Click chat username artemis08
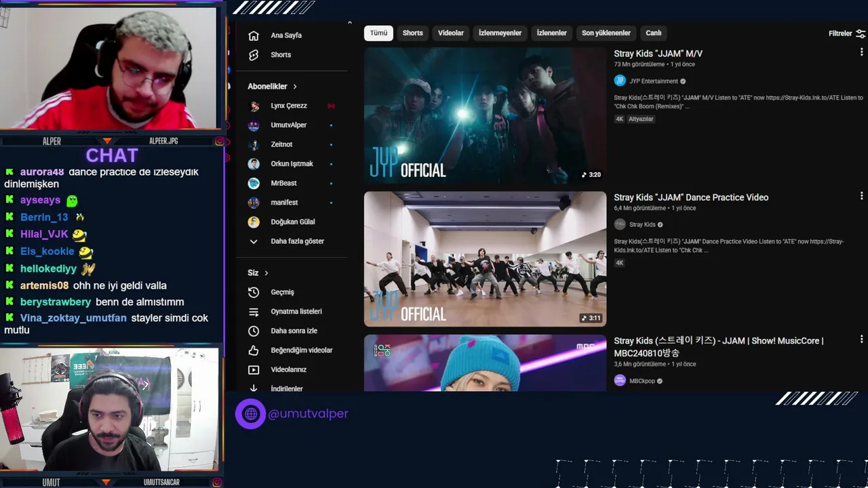Screen dimensions: 868x488 point(44,286)
